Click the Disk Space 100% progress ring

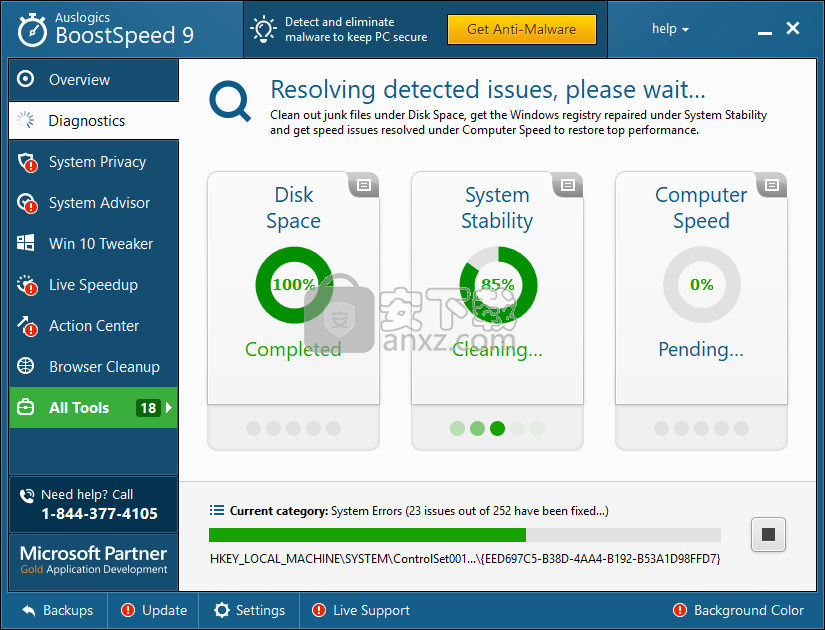pyautogui.click(x=294, y=285)
